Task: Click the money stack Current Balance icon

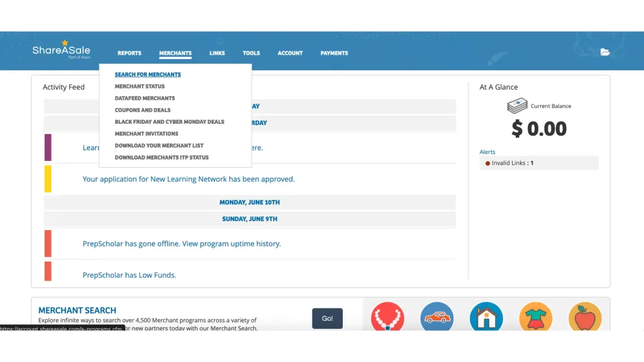Action: [517, 106]
